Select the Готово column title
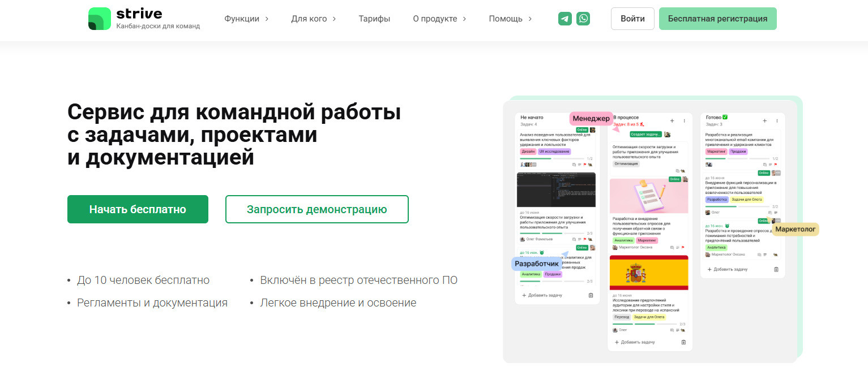Screen dimensions: 868x380 coord(717,118)
